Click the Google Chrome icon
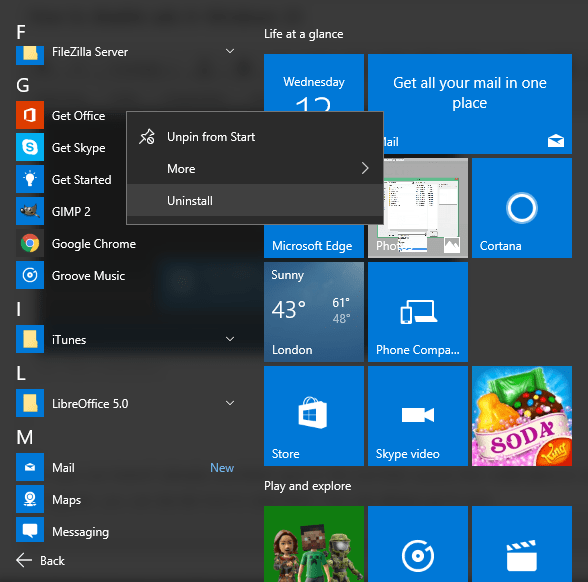 (x=30, y=243)
